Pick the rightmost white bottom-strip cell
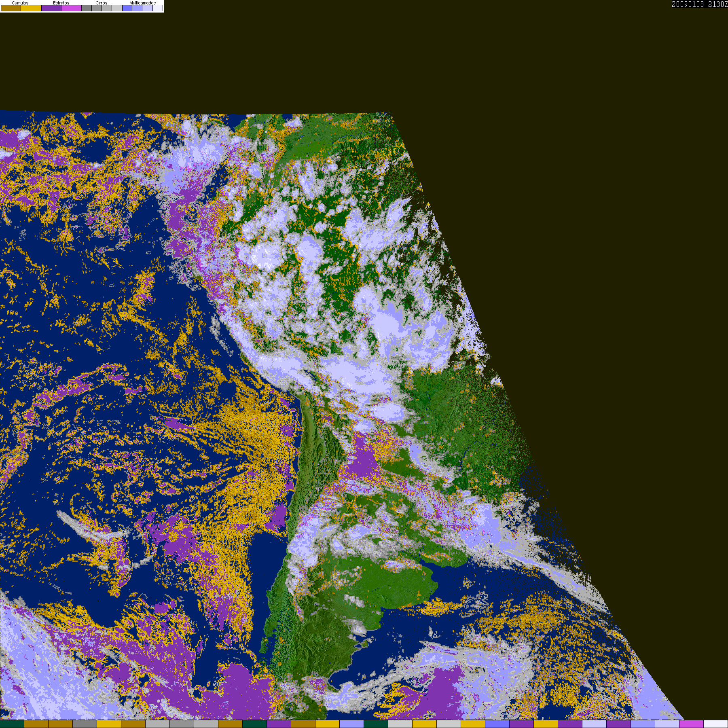The height and width of the screenshot is (728, 728). 716,724
